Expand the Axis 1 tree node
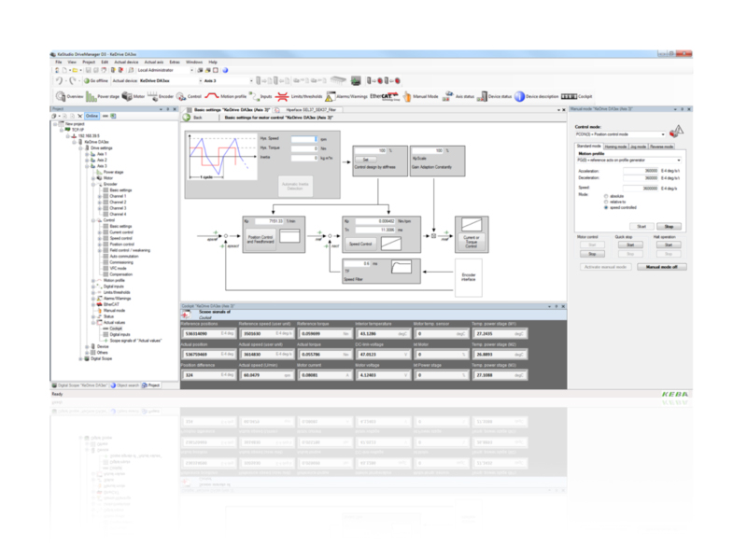Viewport: 747px width, 560px height. [x=86, y=154]
